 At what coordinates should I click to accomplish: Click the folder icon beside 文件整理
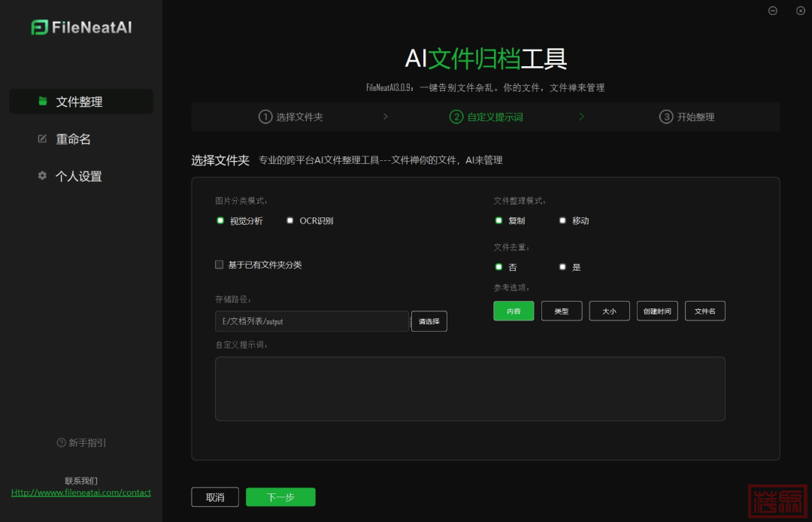[43, 101]
